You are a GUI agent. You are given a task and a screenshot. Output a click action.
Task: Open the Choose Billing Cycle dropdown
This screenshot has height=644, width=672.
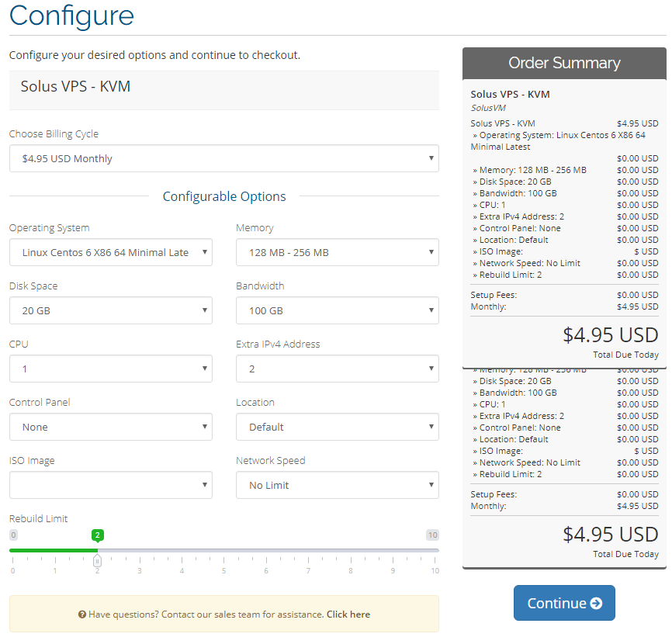[x=223, y=158]
